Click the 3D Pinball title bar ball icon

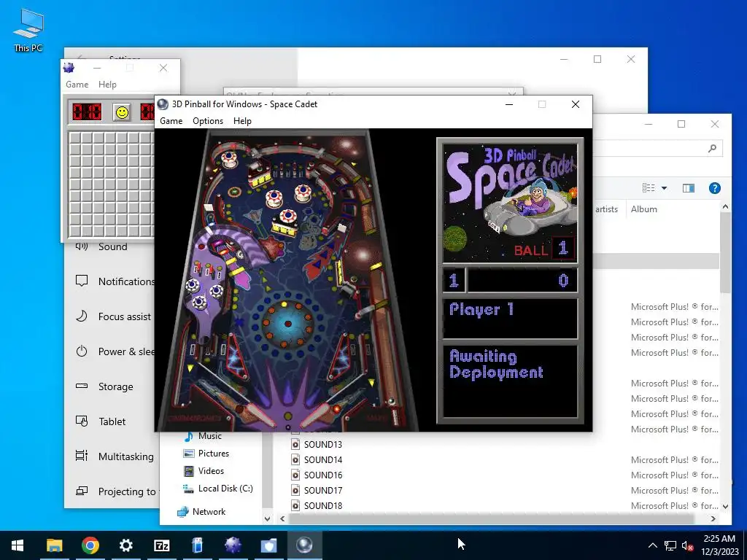pyautogui.click(x=163, y=104)
